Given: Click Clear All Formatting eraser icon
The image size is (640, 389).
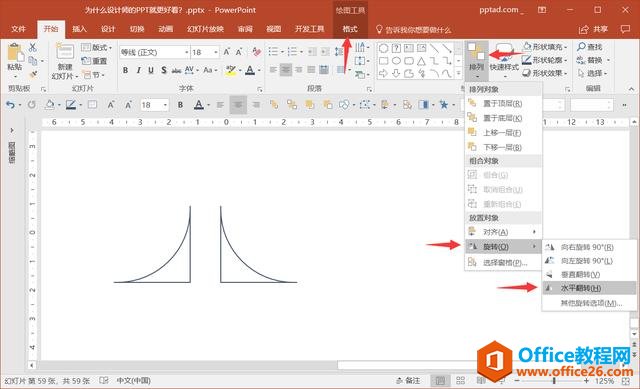Looking at the screenshot, I should (x=256, y=52).
